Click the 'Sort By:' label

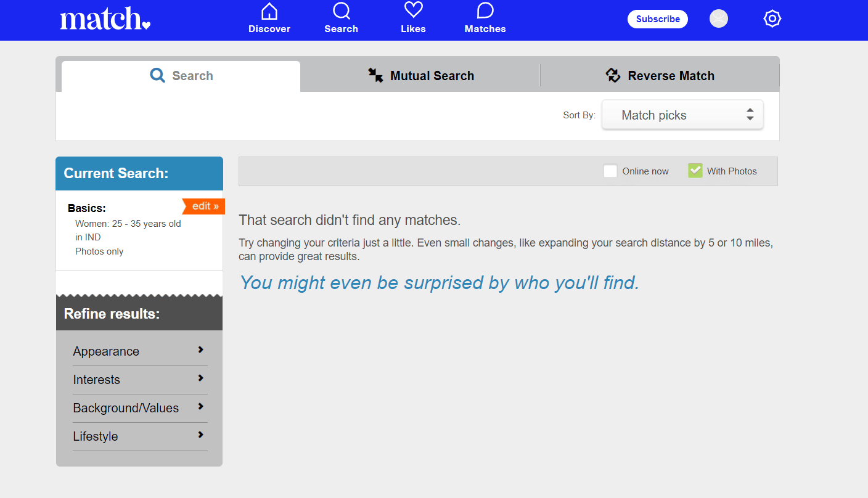point(579,115)
